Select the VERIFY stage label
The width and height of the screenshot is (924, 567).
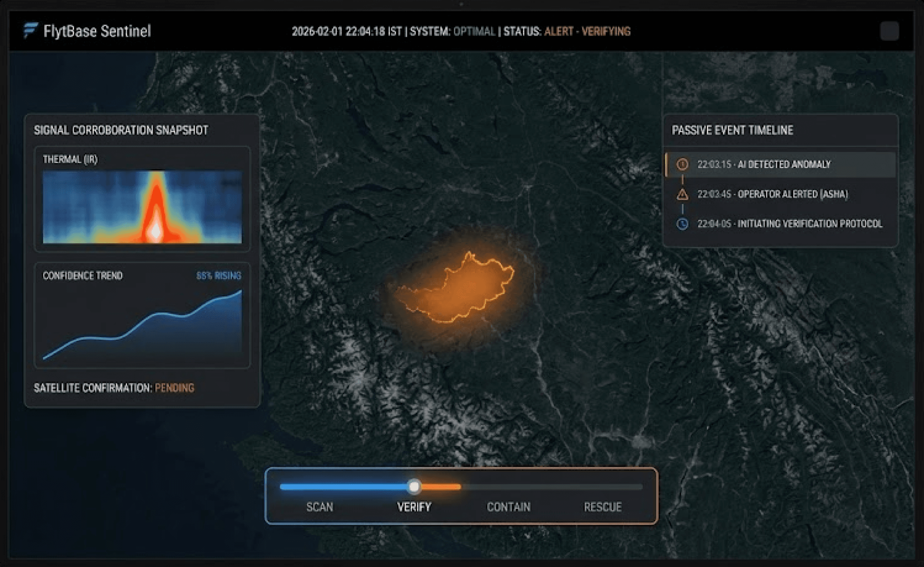(x=414, y=507)
